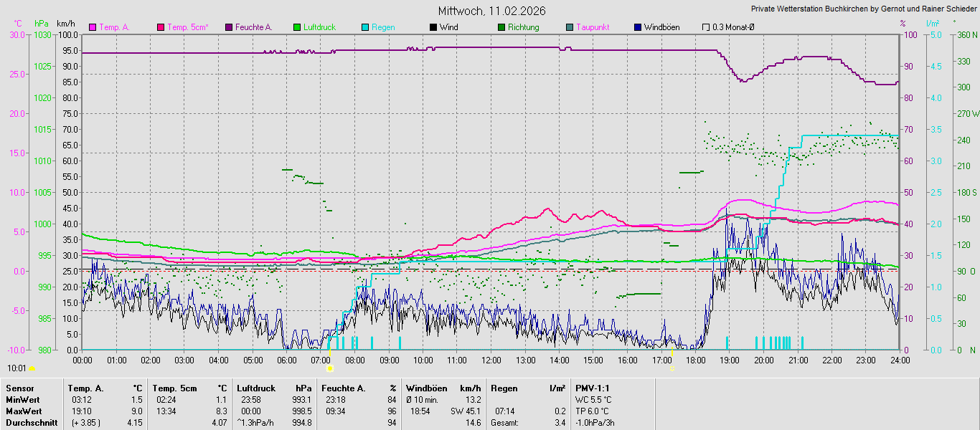Click the Sensor column header in table

coord(19,388)
